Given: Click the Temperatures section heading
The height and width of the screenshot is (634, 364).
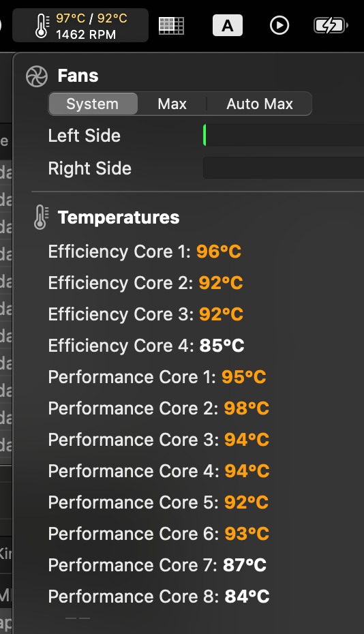Looking at the screenshot, I should 119,217.
